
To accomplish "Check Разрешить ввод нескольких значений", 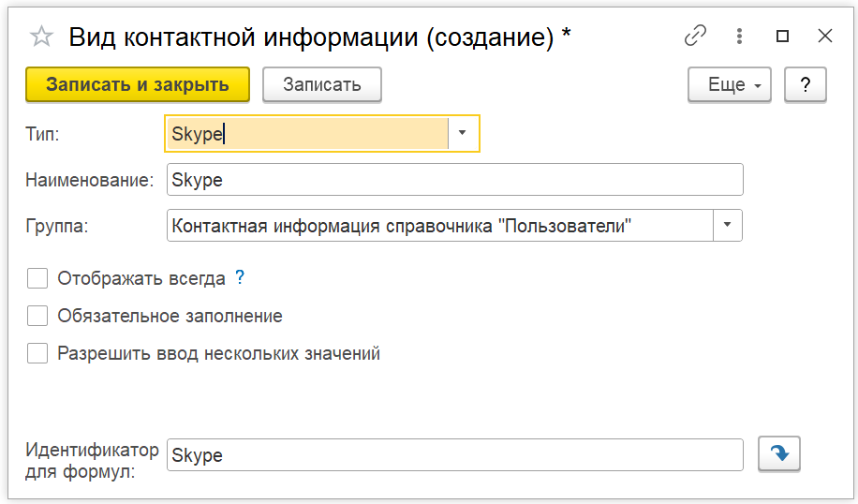I will click(37, 353).
